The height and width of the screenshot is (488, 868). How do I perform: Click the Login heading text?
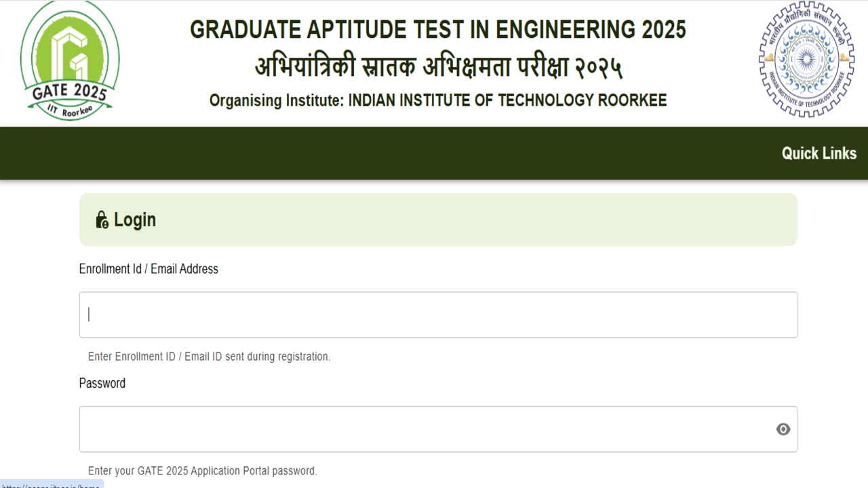tap(135, 220)
